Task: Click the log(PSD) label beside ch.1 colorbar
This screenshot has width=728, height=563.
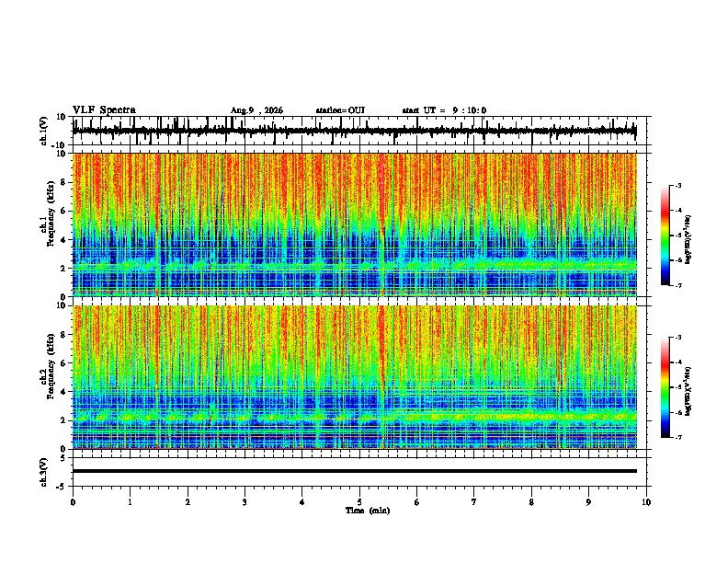Action: tap(688, 240)
